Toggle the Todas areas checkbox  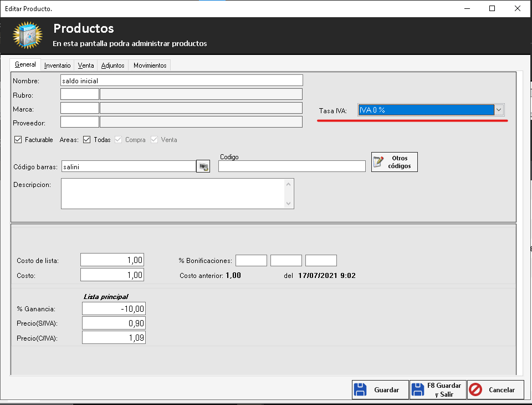tap(87, 140)
